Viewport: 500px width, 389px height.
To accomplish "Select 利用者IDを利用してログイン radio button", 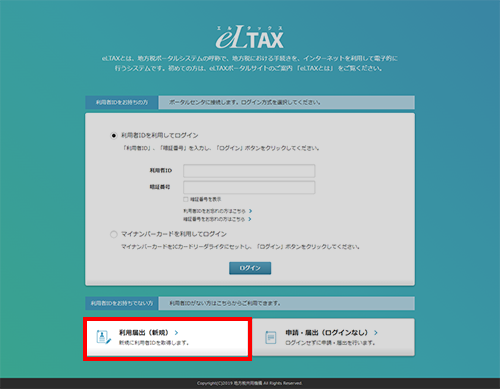I will (114, 136).
